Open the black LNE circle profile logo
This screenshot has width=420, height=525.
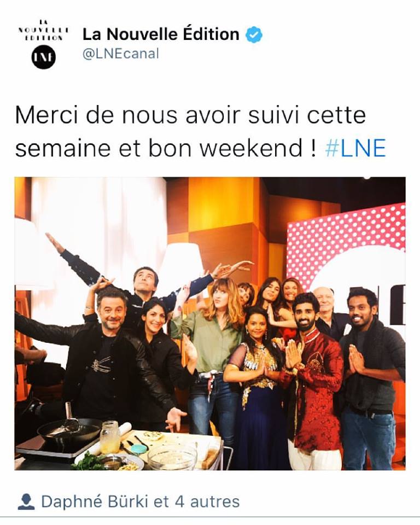(x=44, y=57)
